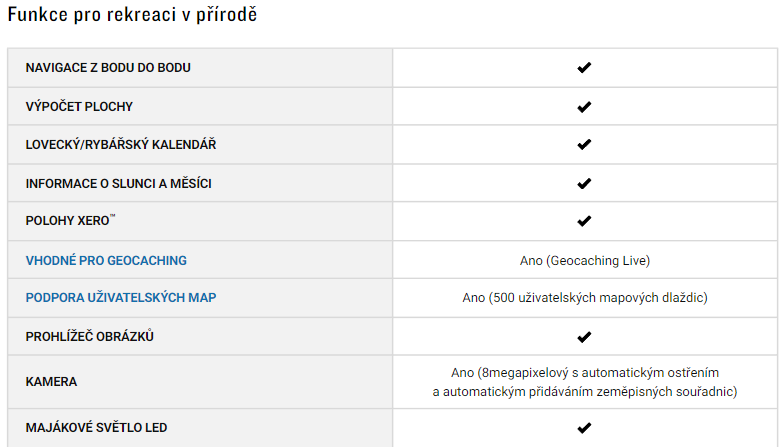Click the Ano (Geocaching Live) value
This screenshot has height=447, width=779.
(585, 261)
